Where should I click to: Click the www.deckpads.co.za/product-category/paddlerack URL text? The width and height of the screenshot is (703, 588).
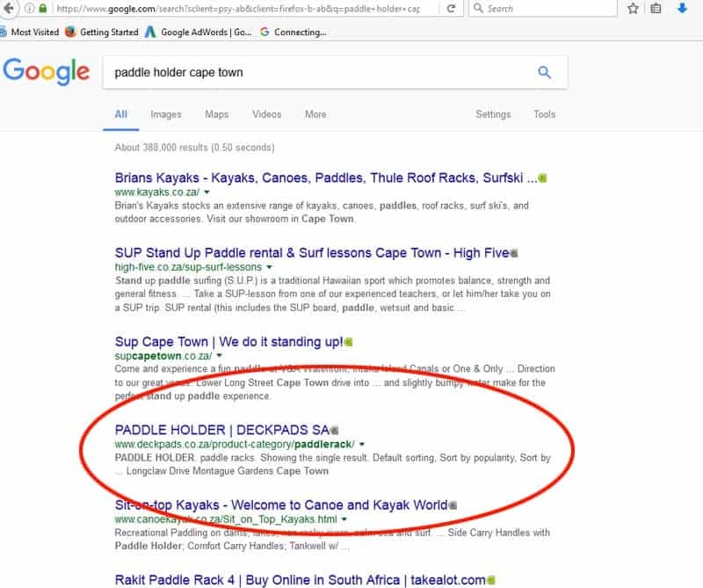pyautogui.click(x=235, y=444)
